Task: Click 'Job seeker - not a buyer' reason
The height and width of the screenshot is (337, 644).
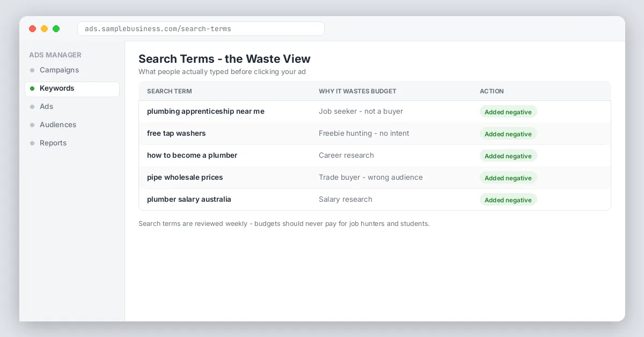Action: (x=361, y=112)
